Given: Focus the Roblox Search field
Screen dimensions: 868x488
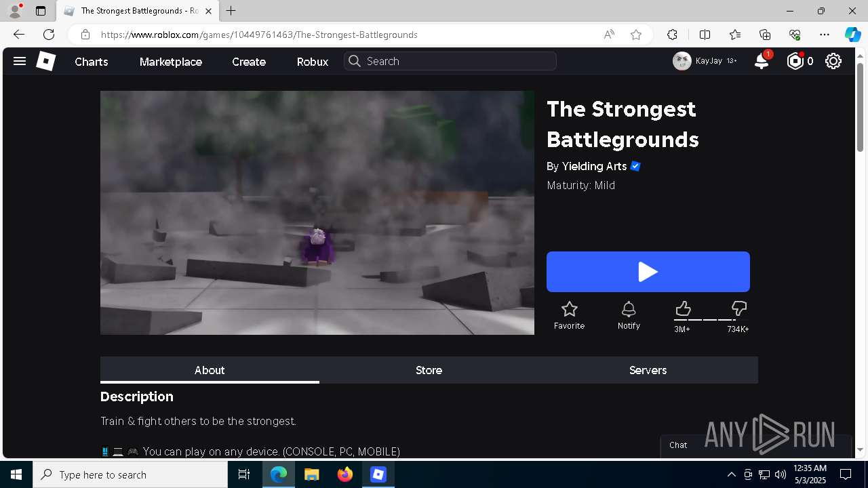Looking at the screenshot, I should 450,61.
